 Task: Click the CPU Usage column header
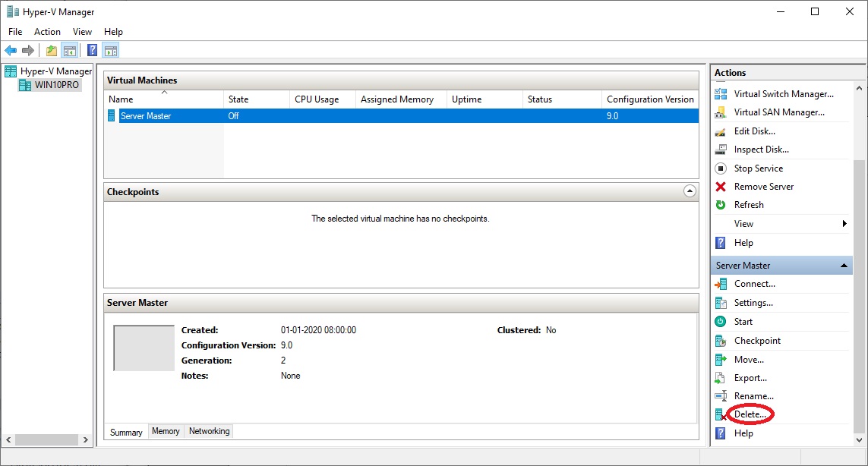[323, 99]
